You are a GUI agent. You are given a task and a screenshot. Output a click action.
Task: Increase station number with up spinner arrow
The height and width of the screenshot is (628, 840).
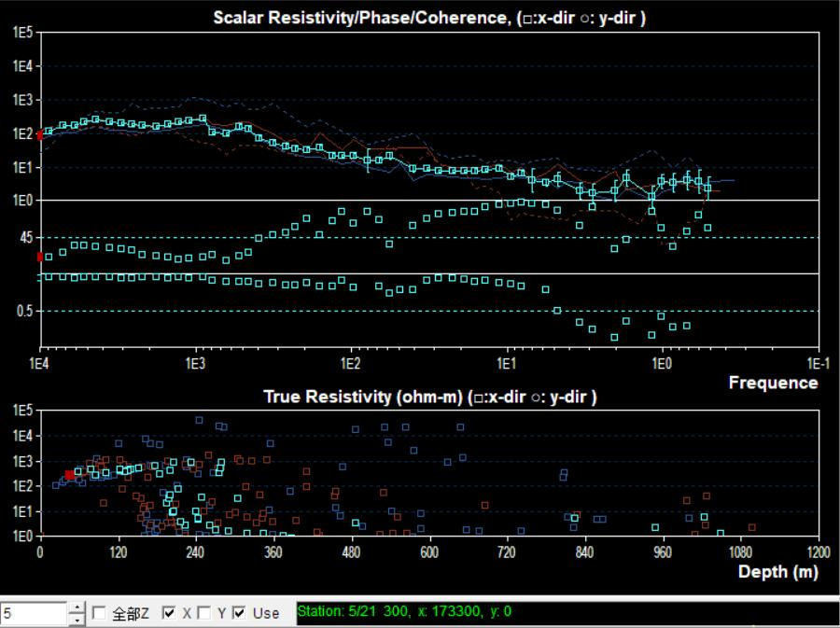point(77,608)
